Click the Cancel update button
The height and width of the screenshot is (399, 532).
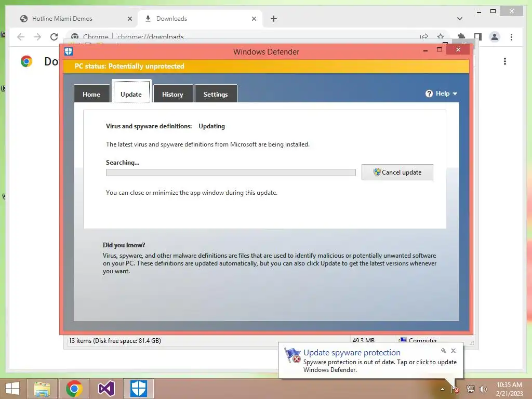(397, 172)
